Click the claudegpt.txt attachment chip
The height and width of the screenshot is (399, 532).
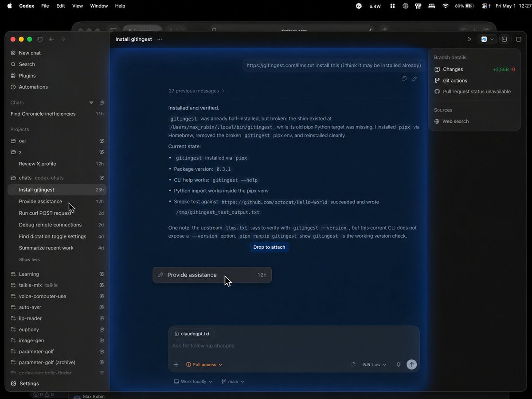point(192,333)
